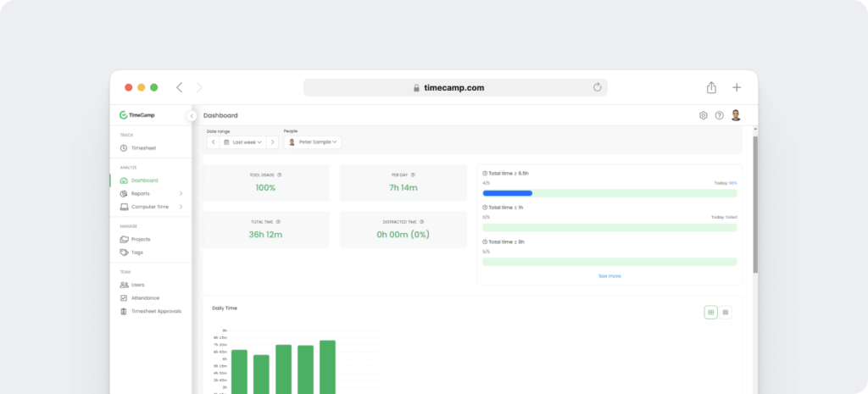Image resolution: width=868 pixels, height=394 pixels.
Task: Click the Attendance checkmark icon
Action: point(124,297)
